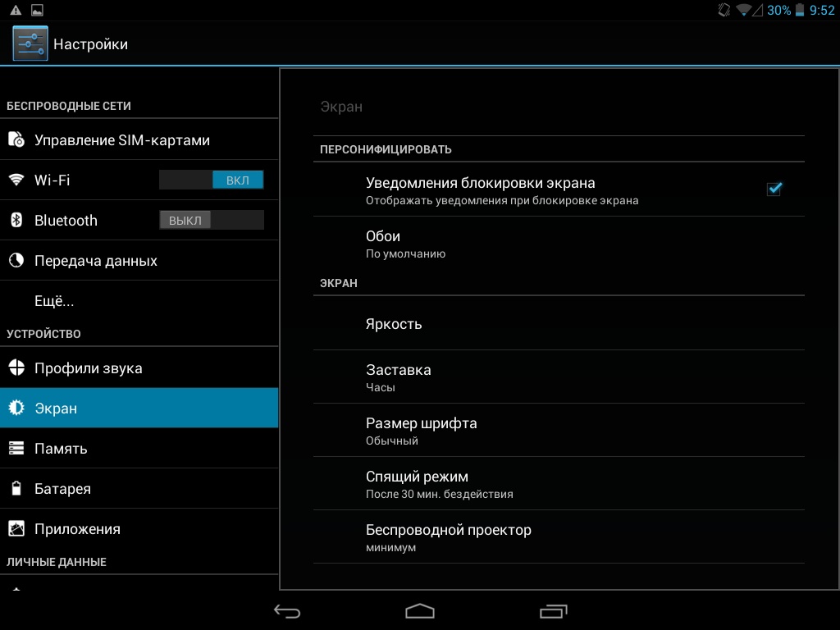Open SIM card management icon
Screen dimensions: 840x630
pyautogui.click(x=16, y=140)
